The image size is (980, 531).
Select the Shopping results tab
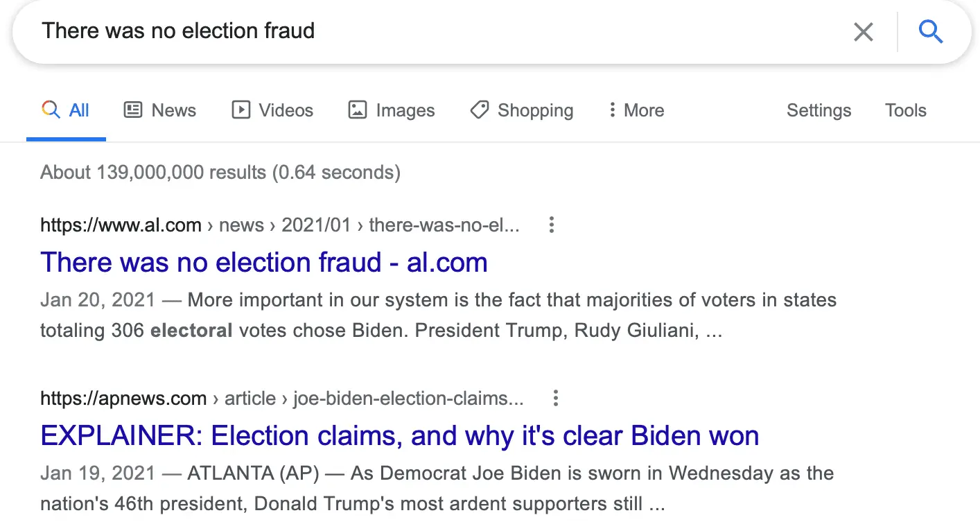click(x=535, y=110)
